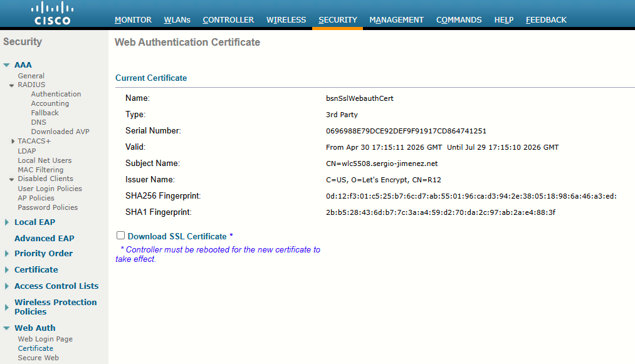Open the FEEDBACK menu
Image resolution: width=635 pixels, height=364 pixels.
click(546, 20)
